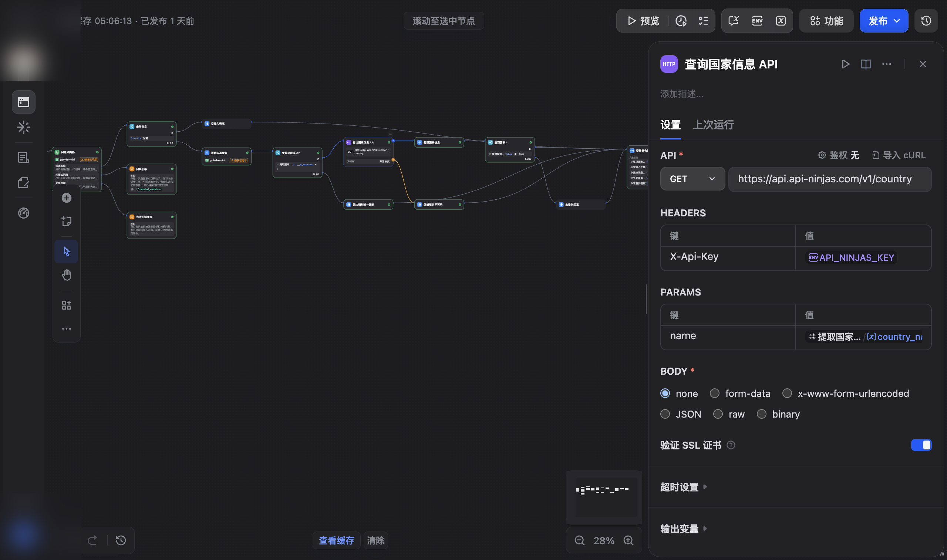The width and height of the screenshot is (947, 560).
Task: Toggle the 验证 SSL 证书 switch
Action: [921, 445]
